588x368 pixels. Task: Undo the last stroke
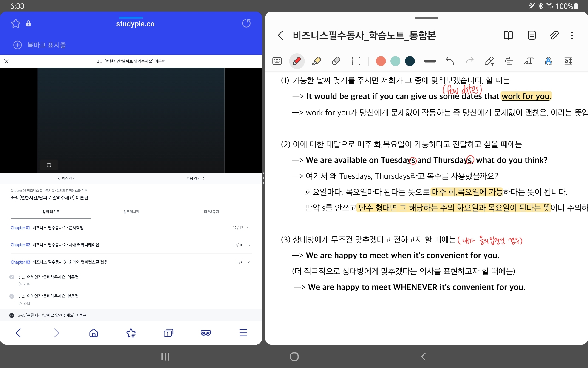click(450, 61)
